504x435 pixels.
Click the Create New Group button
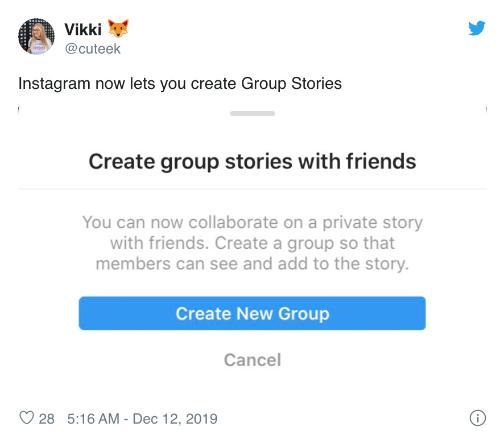[253, 313]
